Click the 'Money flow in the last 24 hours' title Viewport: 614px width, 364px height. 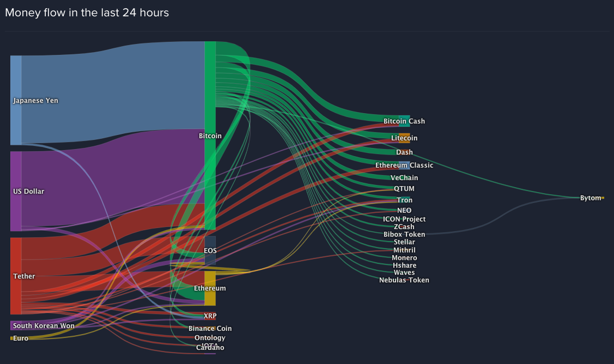tap(87, 13)
